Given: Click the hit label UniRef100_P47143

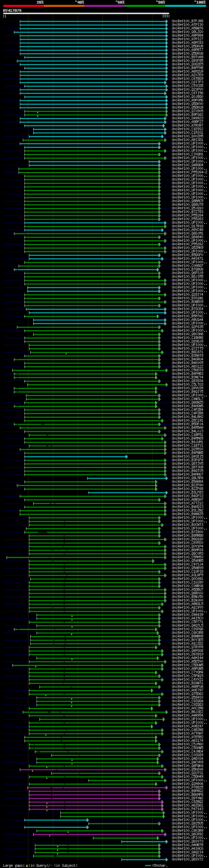Looking at the screenshot, I should point(187,809).
